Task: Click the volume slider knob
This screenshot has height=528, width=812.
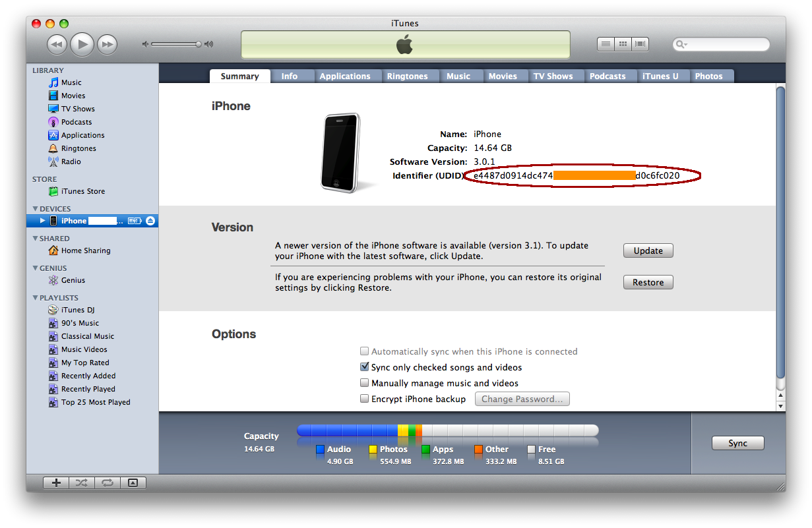Action: point(198,44)
